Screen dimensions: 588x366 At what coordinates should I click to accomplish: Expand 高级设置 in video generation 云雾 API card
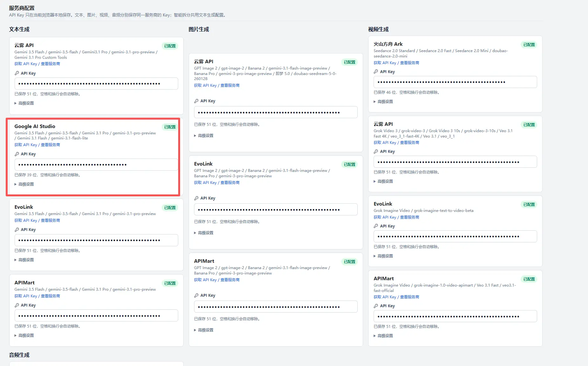click(x=383, y=181)
